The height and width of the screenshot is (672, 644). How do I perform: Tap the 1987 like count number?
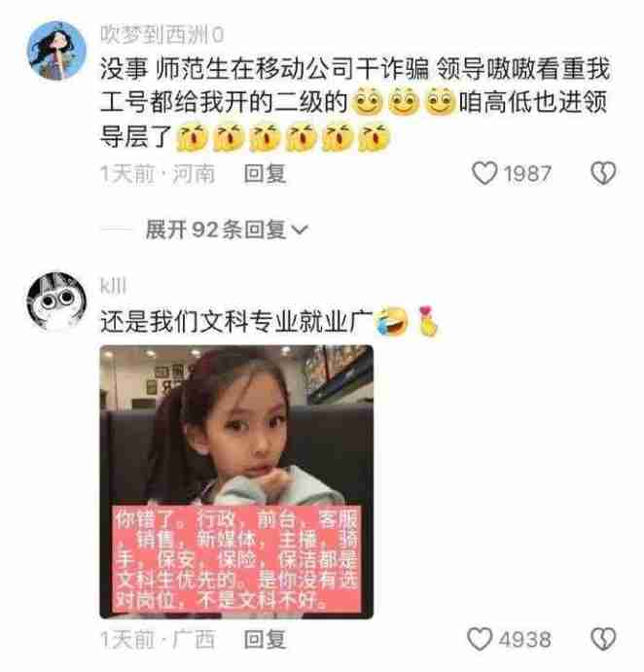click(527, 174)
